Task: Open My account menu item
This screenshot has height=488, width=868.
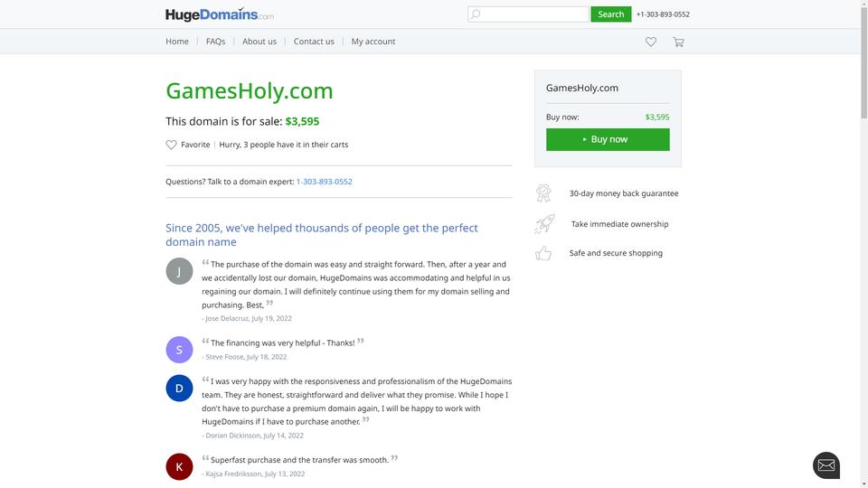Action: 373,42
